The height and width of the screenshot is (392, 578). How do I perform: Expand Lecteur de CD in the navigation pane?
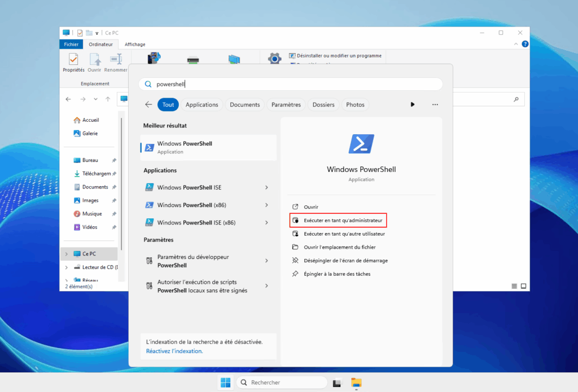(68, 267)
